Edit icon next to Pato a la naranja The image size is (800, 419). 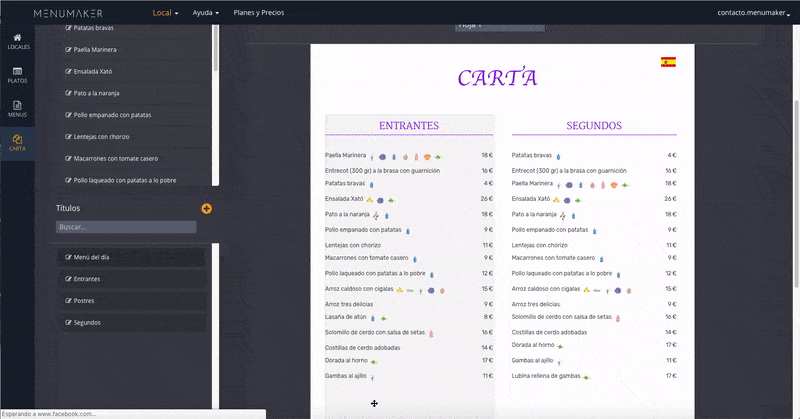(68, 93)
